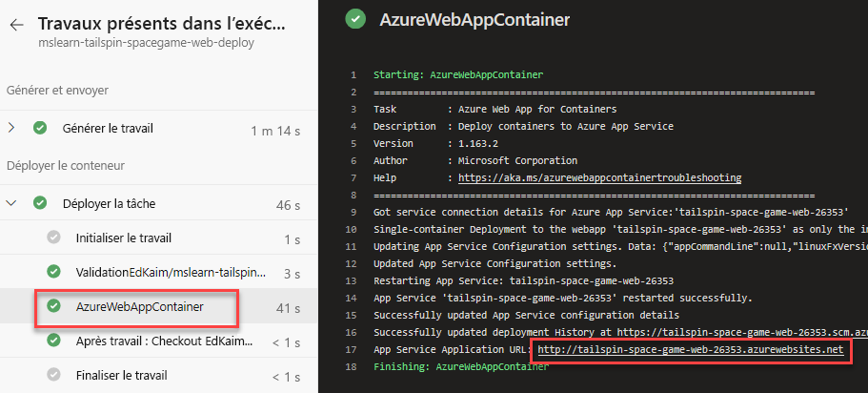This screenshot has width=868, height=393.
Task: Collapse the Déployer la tâche job
Action: tap(11, 203)
